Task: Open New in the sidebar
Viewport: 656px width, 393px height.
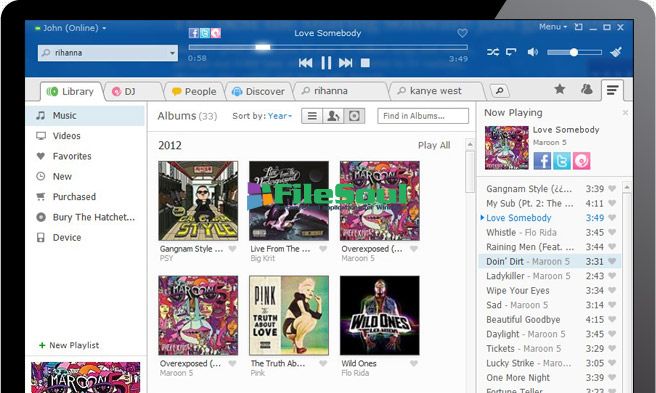Action: click(85, 176)
